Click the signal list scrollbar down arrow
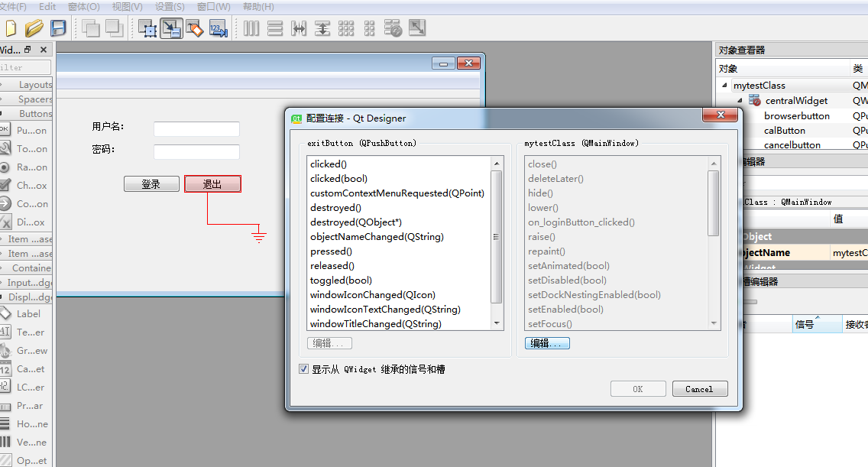 pos(497,323)
